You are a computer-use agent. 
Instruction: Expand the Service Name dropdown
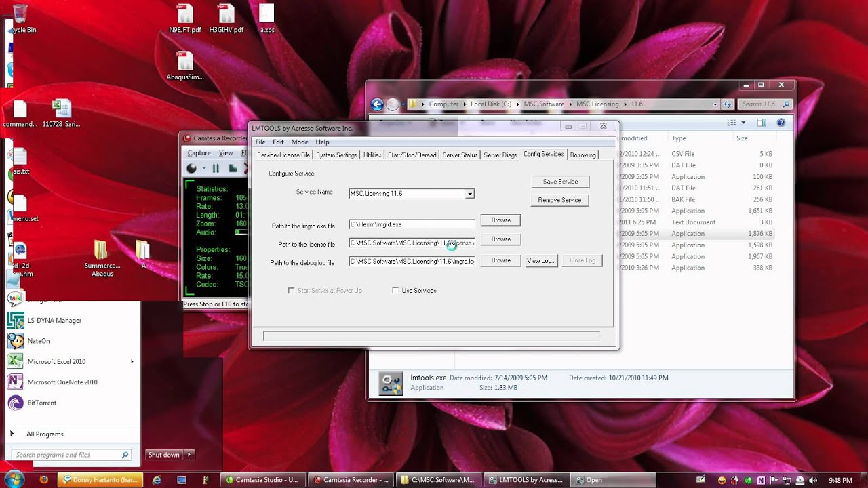click(x=469, y=194)
